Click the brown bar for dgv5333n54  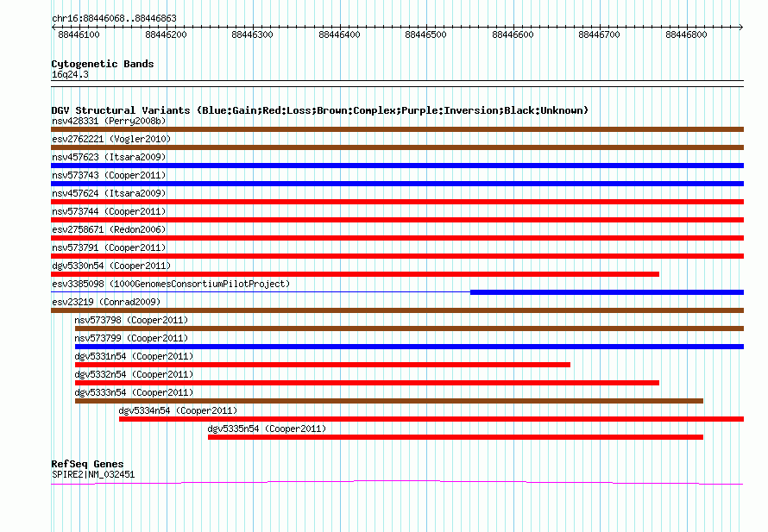389,401
